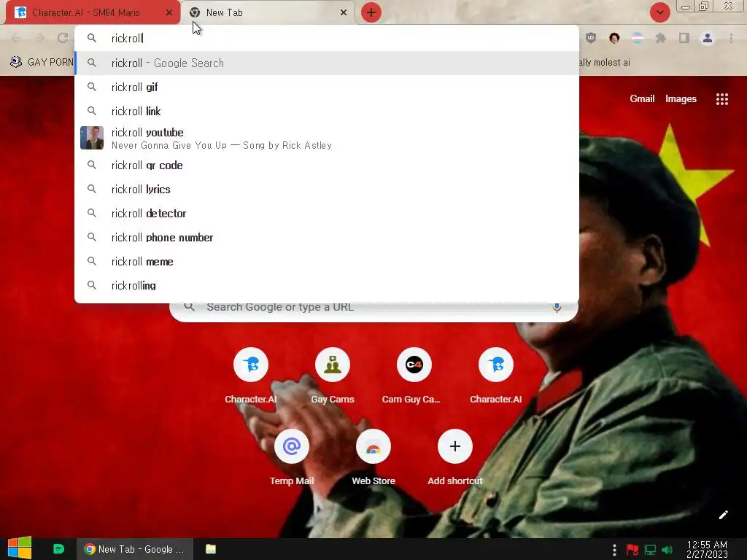Select the 'rickroll meme' suggestion

(327, 262)
